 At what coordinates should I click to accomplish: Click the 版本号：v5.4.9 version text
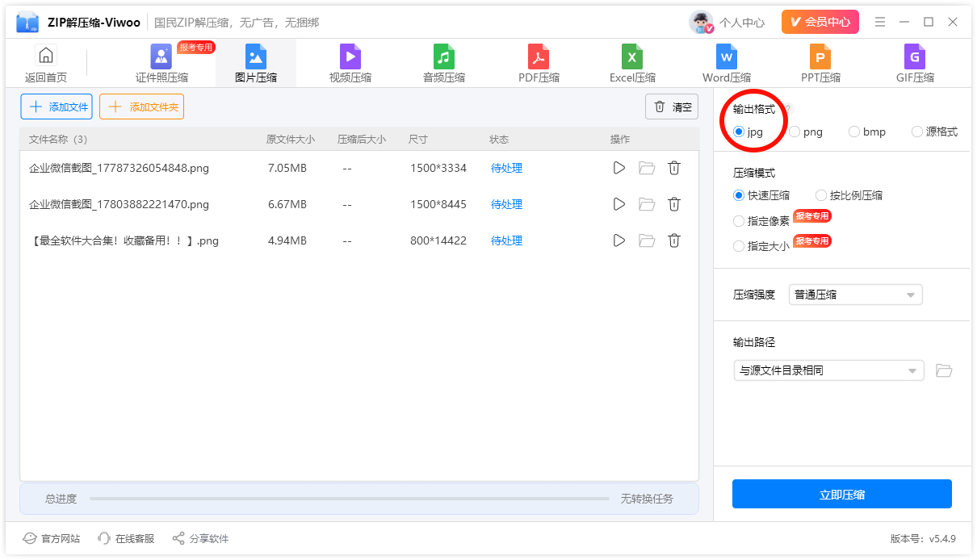pos(923,538)
